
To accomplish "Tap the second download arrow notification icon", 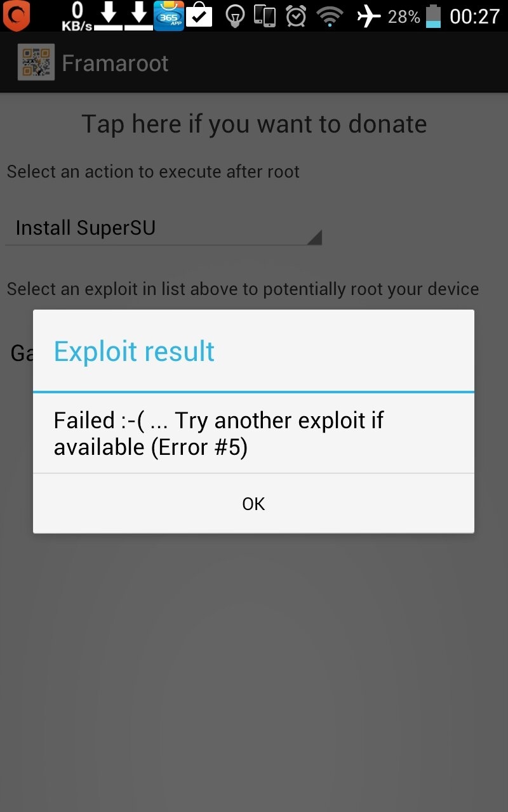I will (138, 16).
